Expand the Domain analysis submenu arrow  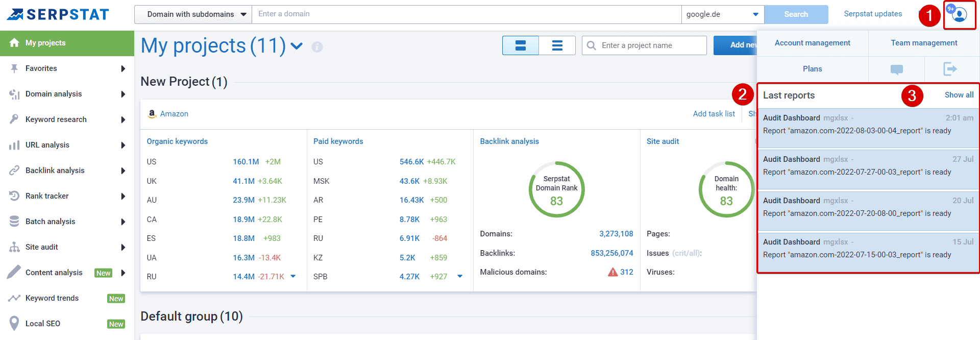click(x=123, y=94)
